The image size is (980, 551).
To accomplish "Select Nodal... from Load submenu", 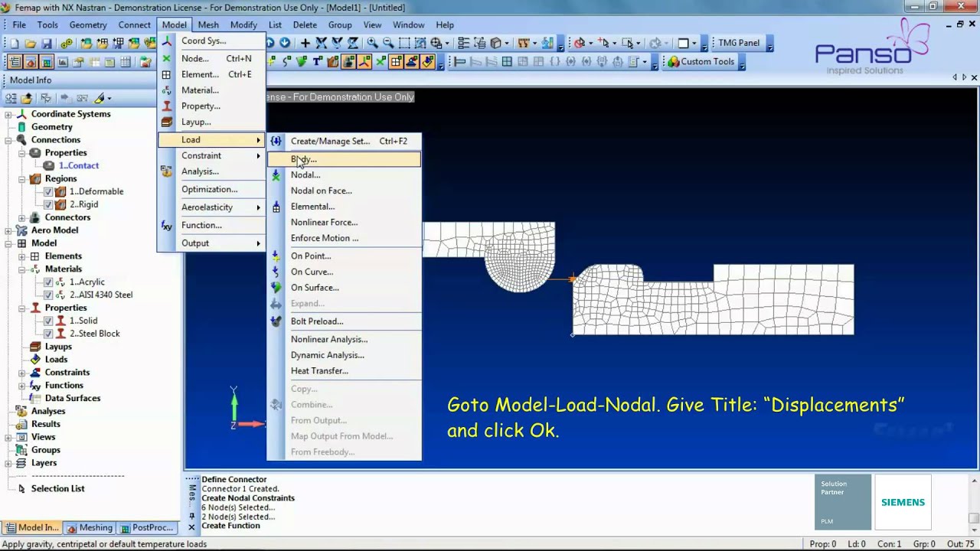I will pos(344,175).
